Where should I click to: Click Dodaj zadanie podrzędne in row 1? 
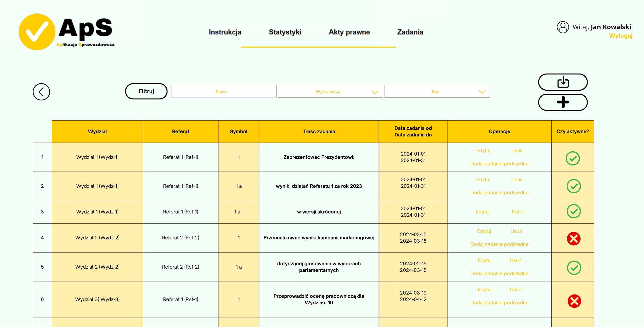[499, 164]
